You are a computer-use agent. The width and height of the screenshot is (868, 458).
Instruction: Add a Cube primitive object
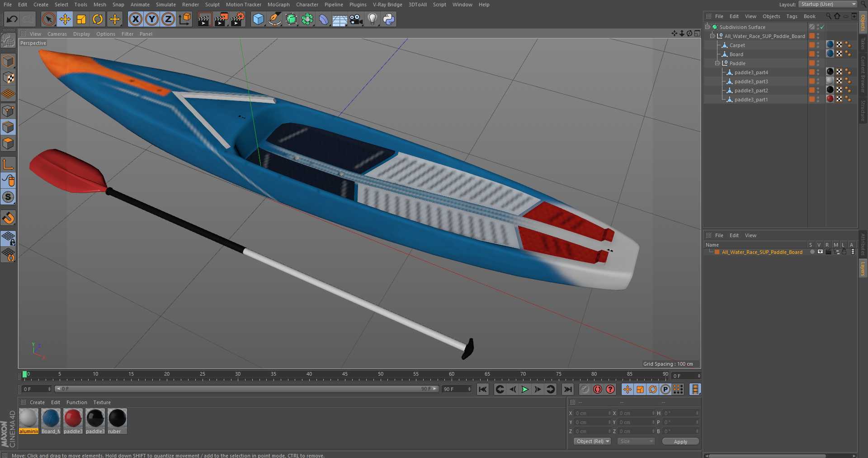258,19
